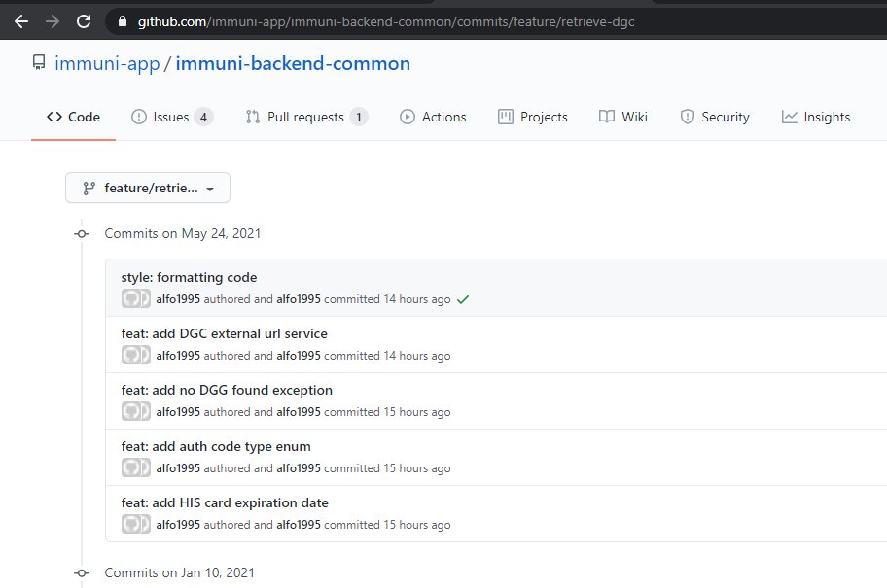Click '14 hours ago' on formatting code commit
This screenshot has height=588, width=887.
[x=417, y=299]
